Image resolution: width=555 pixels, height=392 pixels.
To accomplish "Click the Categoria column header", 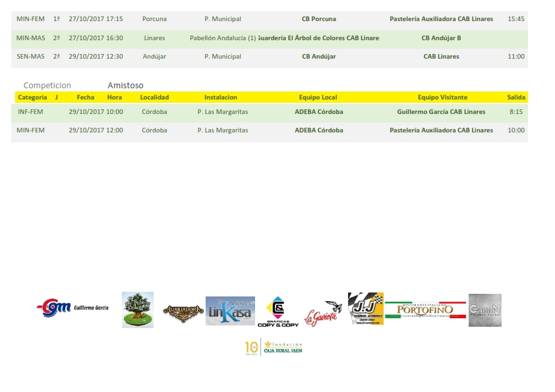I will 32,98.
